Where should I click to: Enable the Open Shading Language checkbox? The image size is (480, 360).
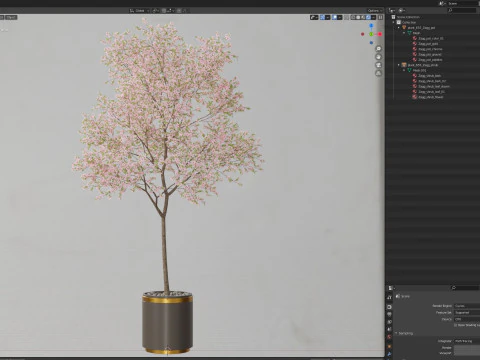456,325
